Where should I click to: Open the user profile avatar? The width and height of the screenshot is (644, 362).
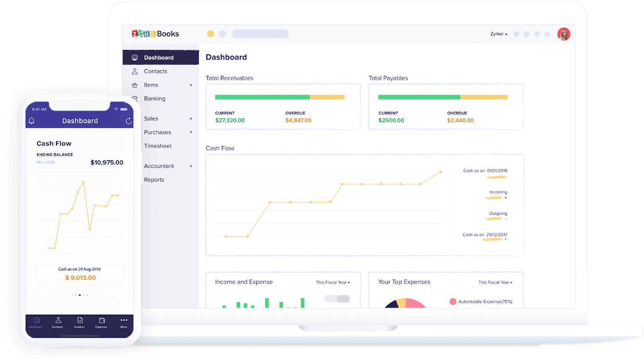coord(564,34)
